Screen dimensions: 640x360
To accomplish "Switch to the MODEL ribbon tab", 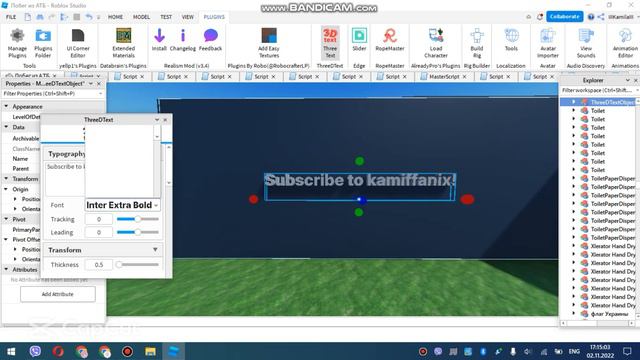I will [x=141, y=17].
